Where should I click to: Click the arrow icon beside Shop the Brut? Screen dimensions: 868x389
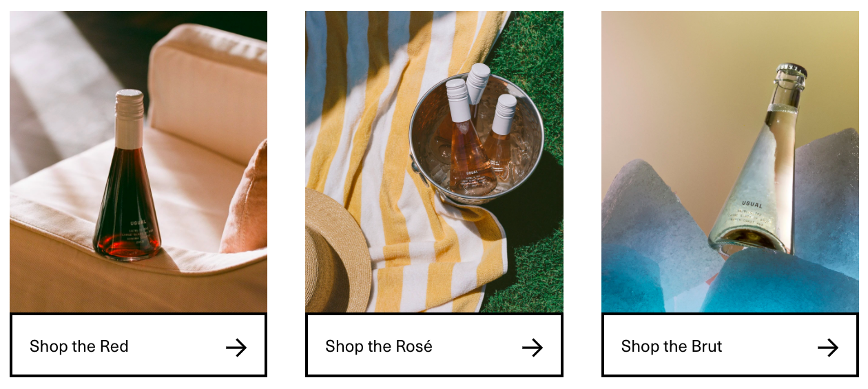coord(828,347)
